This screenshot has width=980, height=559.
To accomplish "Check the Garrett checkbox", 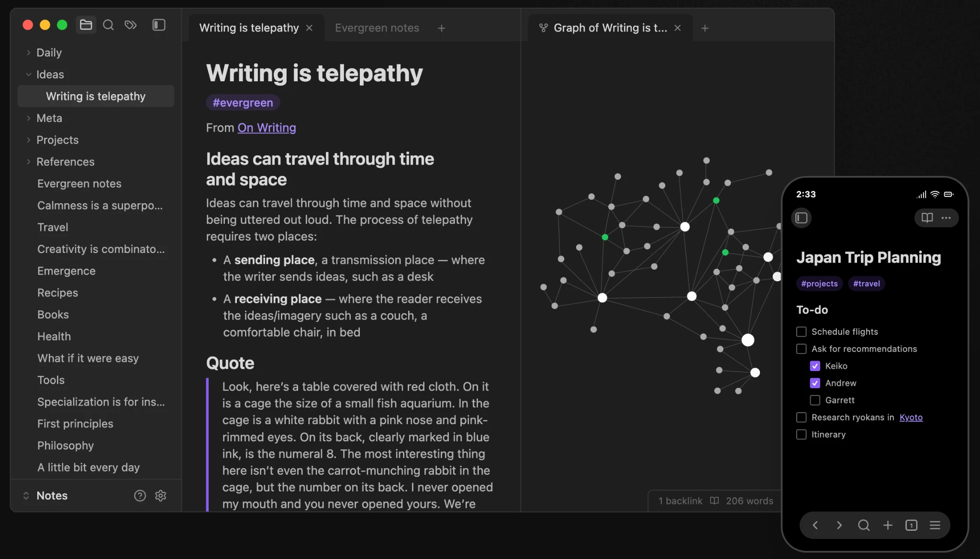I will click(x=815, y=400).
